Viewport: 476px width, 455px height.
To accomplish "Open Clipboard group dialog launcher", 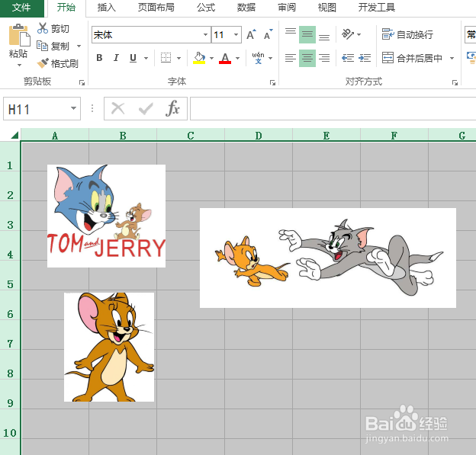I will pos(82,82).
